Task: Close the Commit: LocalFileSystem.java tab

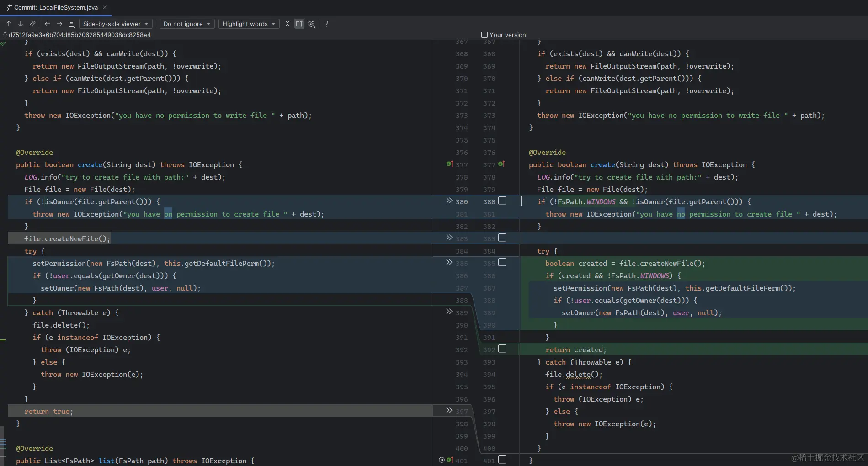Action: click(105, 7)
